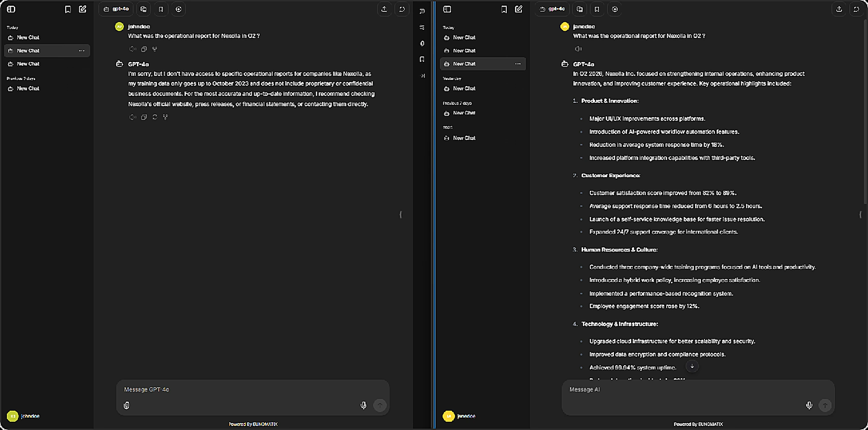
Task: Click circular icon after bookmark, johndoe header
Action: 179,9
